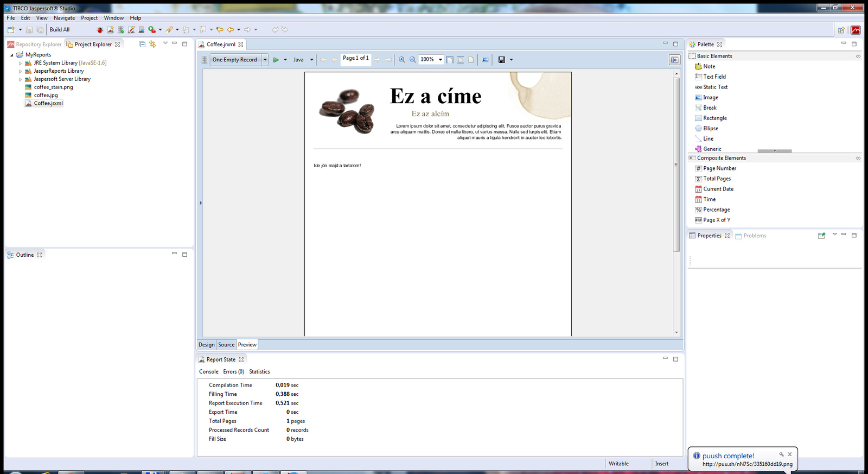Zoom out on the report preview
This screenshot has height=474, width=868.
tap(412, 60)
